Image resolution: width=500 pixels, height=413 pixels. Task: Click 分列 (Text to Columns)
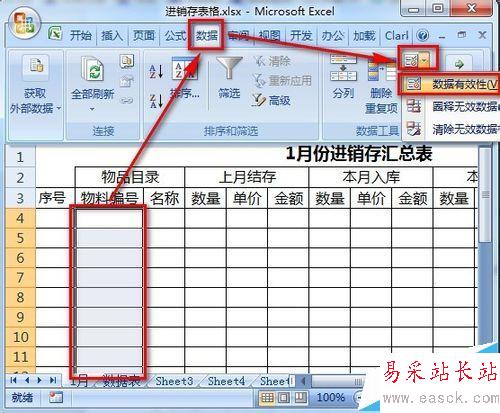tap(343, 77)
